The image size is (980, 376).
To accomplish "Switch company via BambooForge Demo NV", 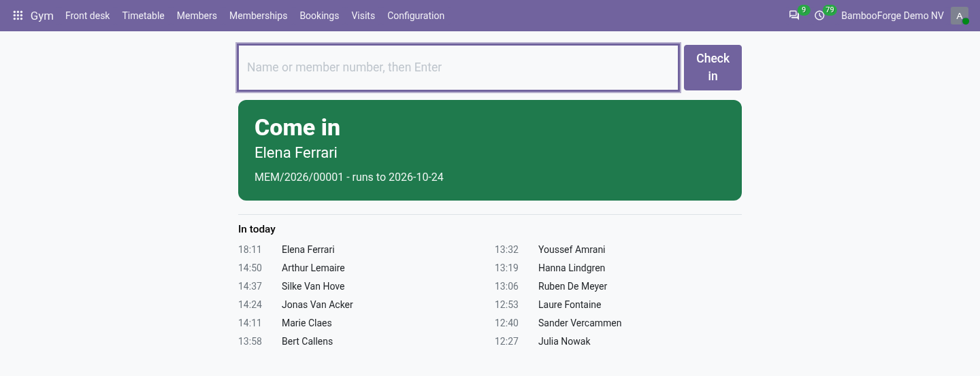I will tap(893, 16).
